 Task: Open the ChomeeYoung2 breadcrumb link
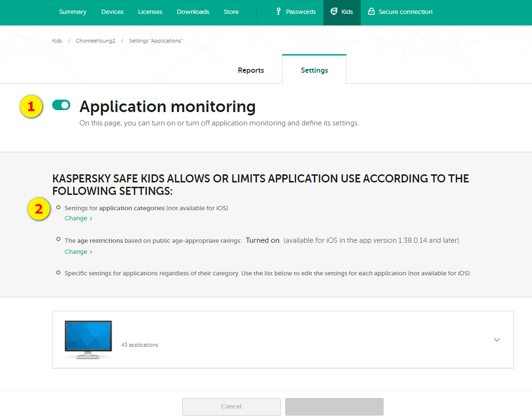96,41
